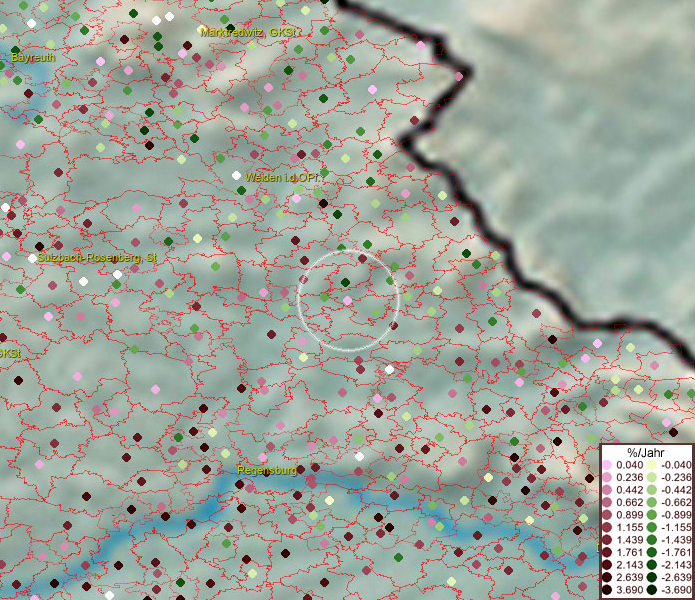Select the -1.155 green legend swatch
695x600 pixels.
652,528
